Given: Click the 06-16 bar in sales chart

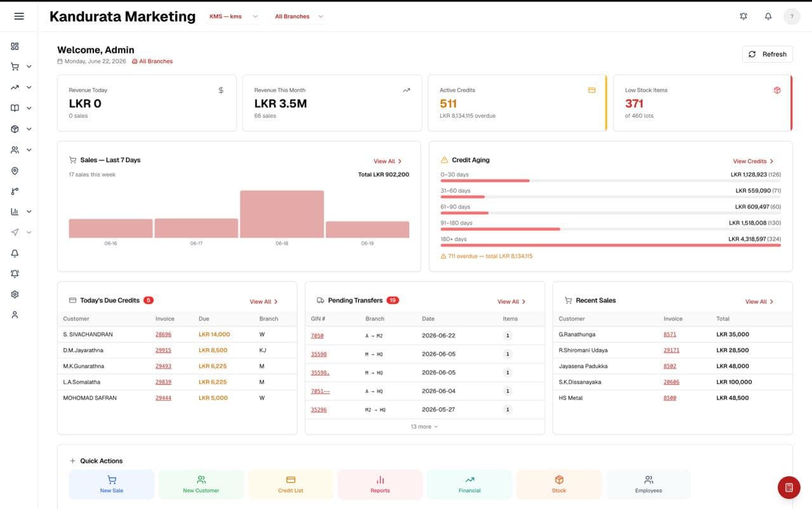Looking at the screenshot, I should (x=110, y=228).
